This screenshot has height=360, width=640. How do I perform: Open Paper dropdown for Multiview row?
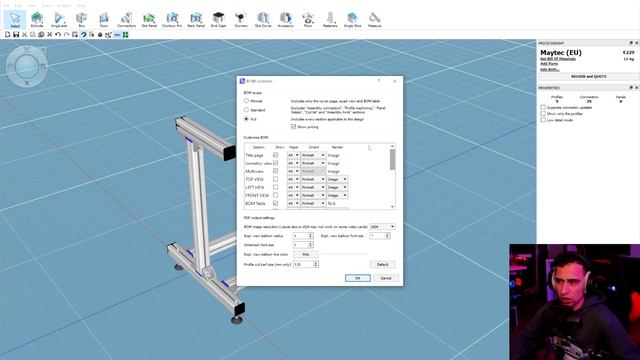point(293,171)
